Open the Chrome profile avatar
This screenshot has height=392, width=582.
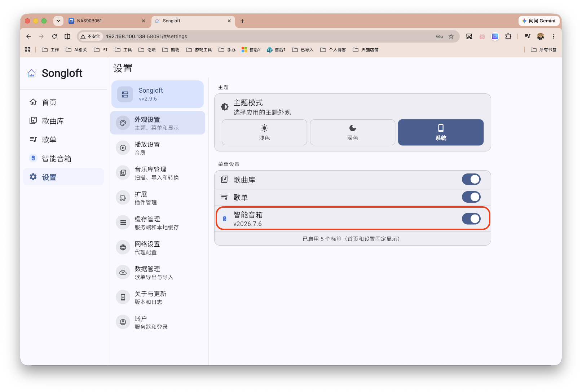[541, 36]
